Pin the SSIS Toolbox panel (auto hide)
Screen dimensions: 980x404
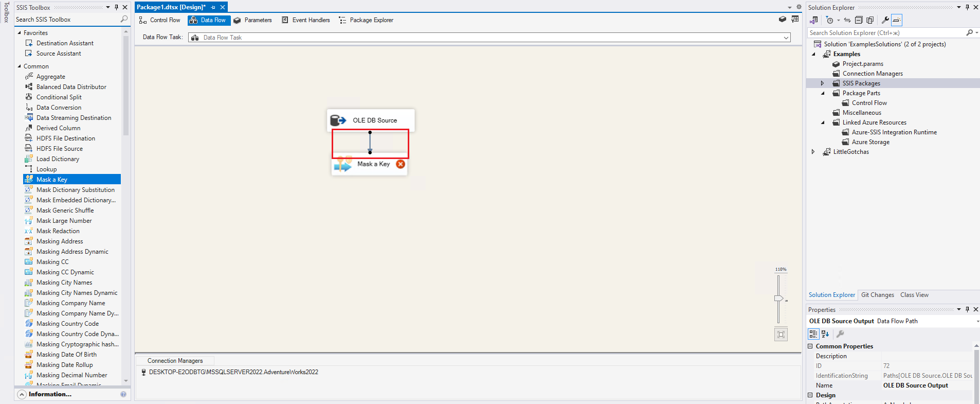(x=116, y=7)
